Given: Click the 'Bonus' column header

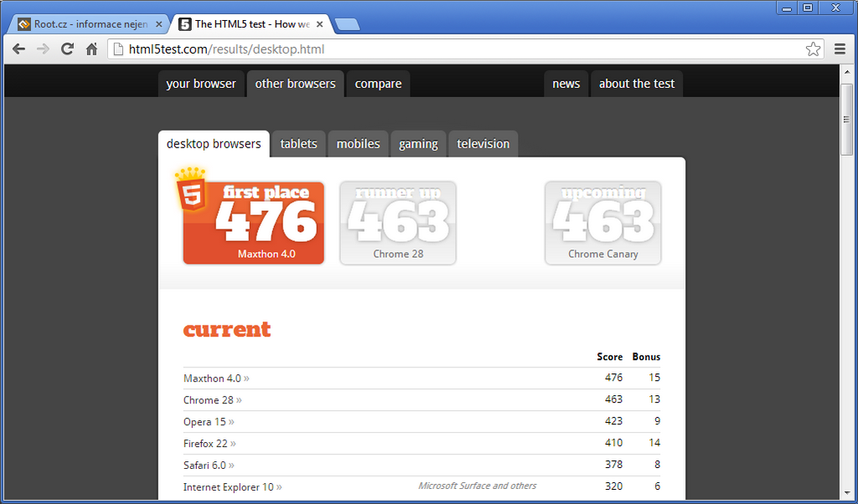Looking at the screenshot, I should click(646, 357).
